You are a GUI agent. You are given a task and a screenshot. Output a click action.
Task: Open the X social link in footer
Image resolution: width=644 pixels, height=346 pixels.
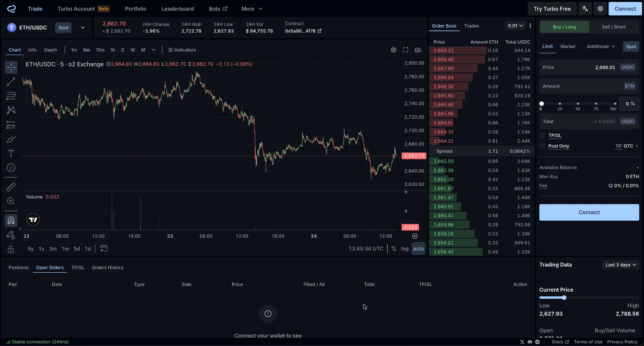522,342
